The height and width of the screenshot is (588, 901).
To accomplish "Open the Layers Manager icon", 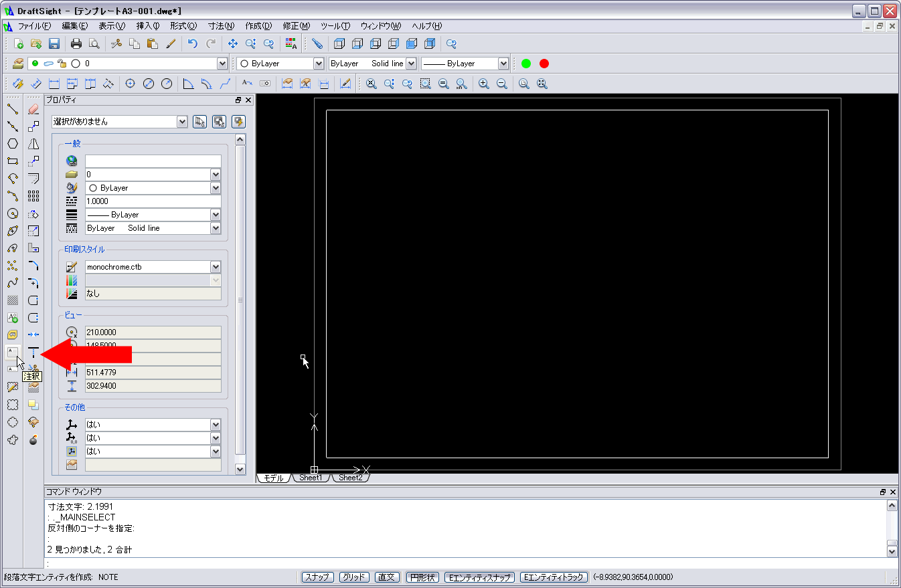I will (18, 64).
